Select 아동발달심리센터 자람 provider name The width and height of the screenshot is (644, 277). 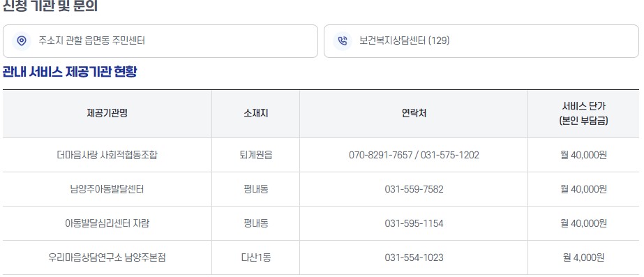[x=107, y=223]
